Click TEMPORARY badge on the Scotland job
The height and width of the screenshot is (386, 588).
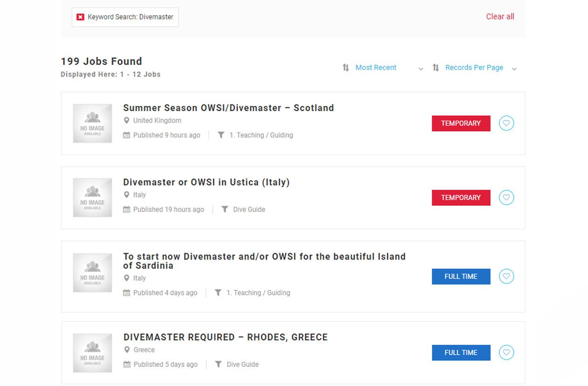461,123
